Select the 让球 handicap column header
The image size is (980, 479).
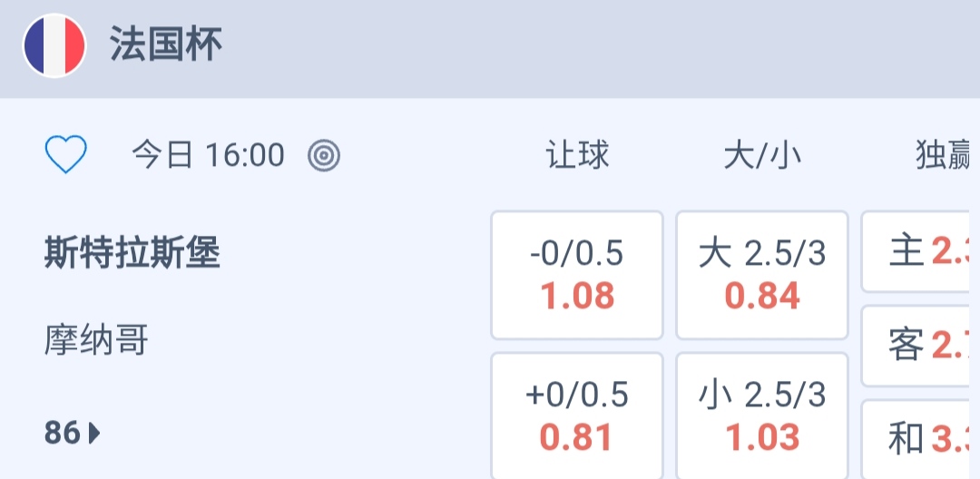click(577, 156)
